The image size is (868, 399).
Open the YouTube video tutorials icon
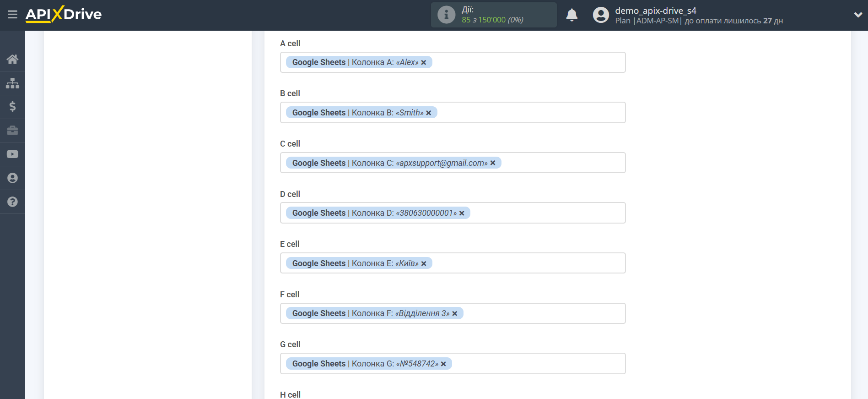[x=12, y=154]
